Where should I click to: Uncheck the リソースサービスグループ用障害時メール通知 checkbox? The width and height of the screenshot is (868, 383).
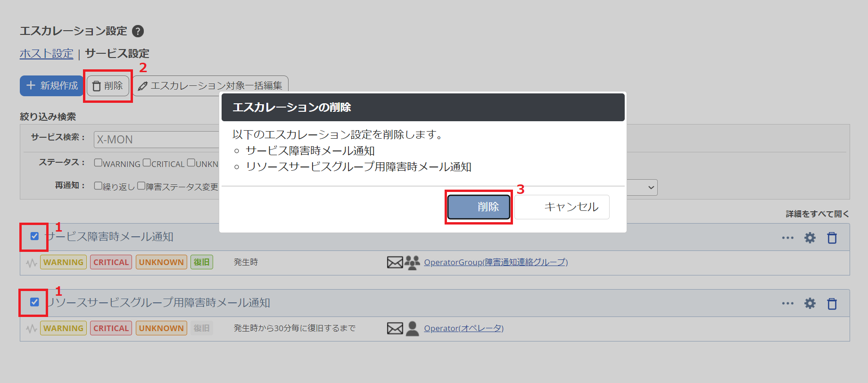[x=34, y=302]
